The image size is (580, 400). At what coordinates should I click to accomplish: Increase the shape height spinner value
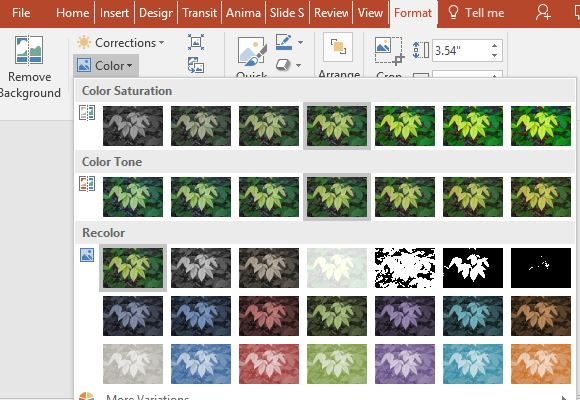tap(495, 46)
